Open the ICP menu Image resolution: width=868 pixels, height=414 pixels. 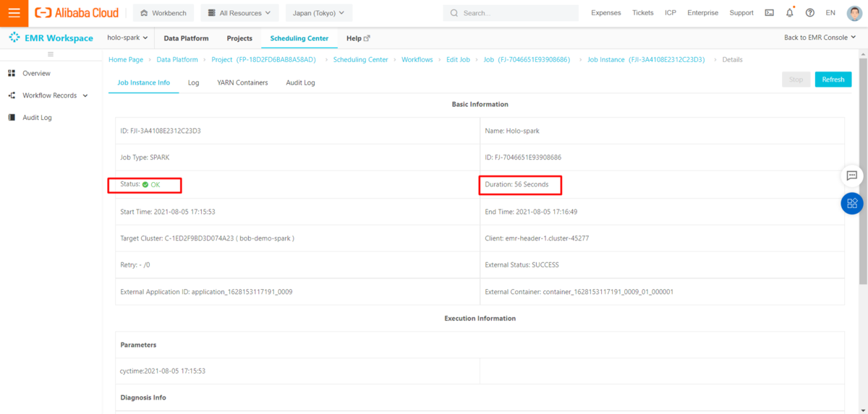click(671, 13)
